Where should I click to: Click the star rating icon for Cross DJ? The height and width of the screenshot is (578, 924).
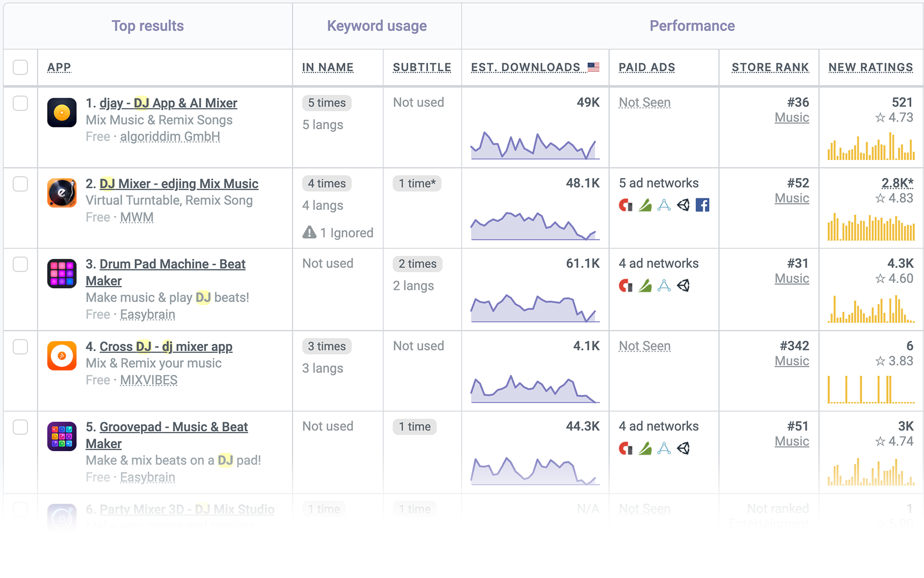[880, 361]
